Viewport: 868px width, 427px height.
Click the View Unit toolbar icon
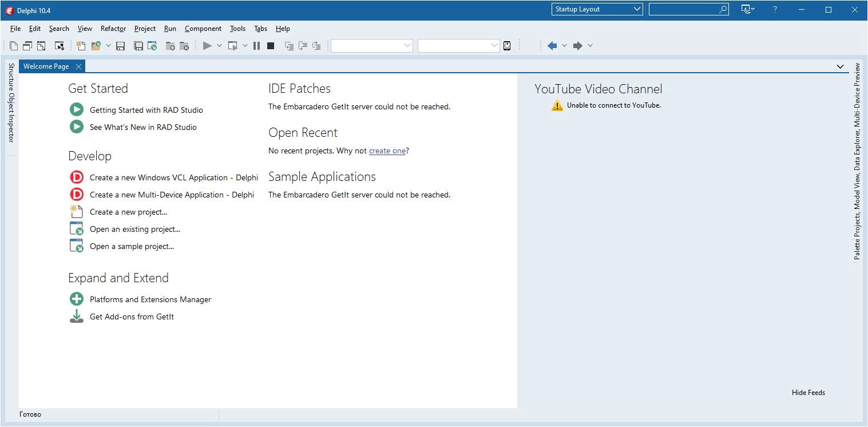pos(14,46)
